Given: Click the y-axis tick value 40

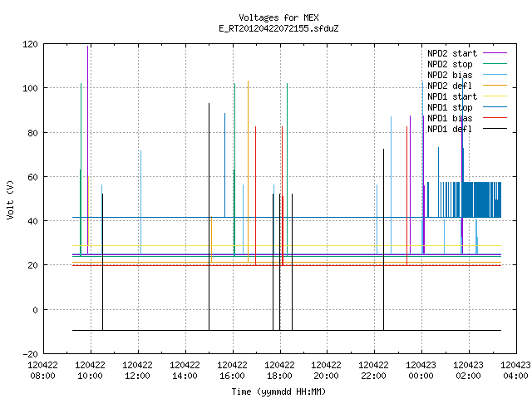Looking at the screenshot, I should 32,221.
